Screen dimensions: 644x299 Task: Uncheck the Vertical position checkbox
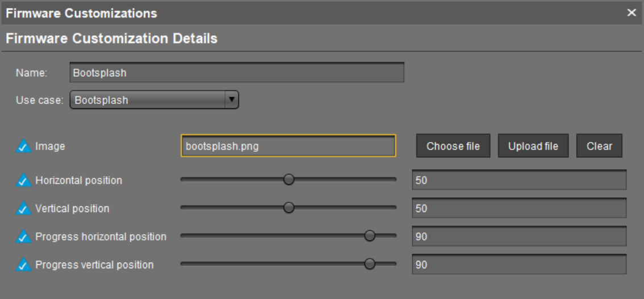pos(23,209)
